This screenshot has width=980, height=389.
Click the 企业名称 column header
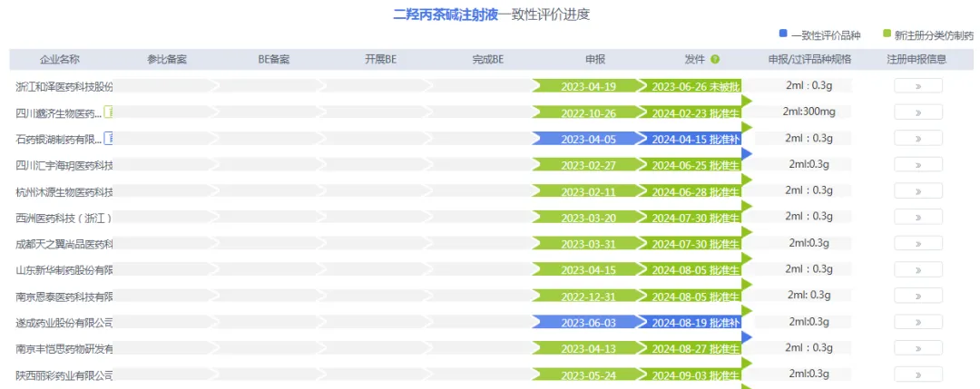[60, 59]
